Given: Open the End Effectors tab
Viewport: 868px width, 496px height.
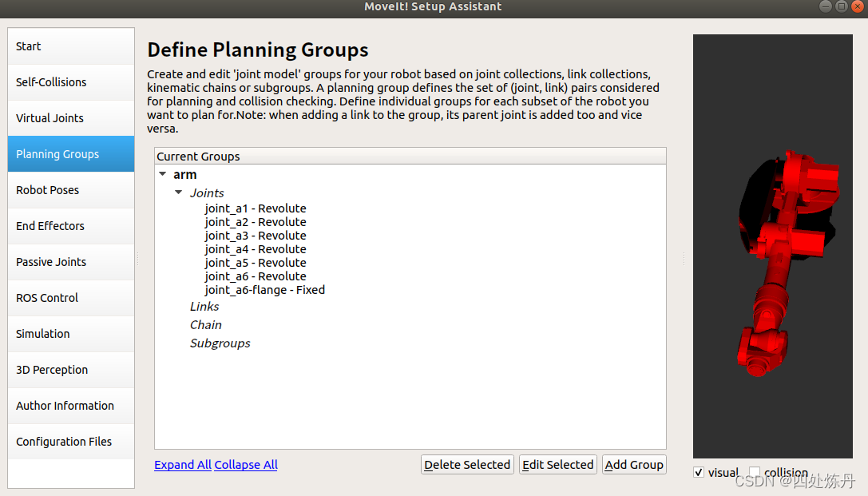Looking at the screenshot, I should tap(71, 226).
